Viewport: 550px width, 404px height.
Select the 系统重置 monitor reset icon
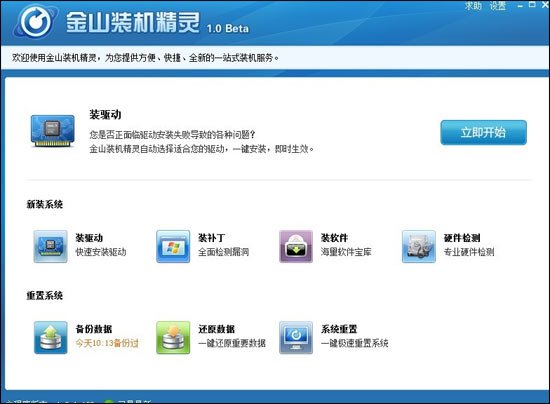pyautogui.click(x=296, y=337)
